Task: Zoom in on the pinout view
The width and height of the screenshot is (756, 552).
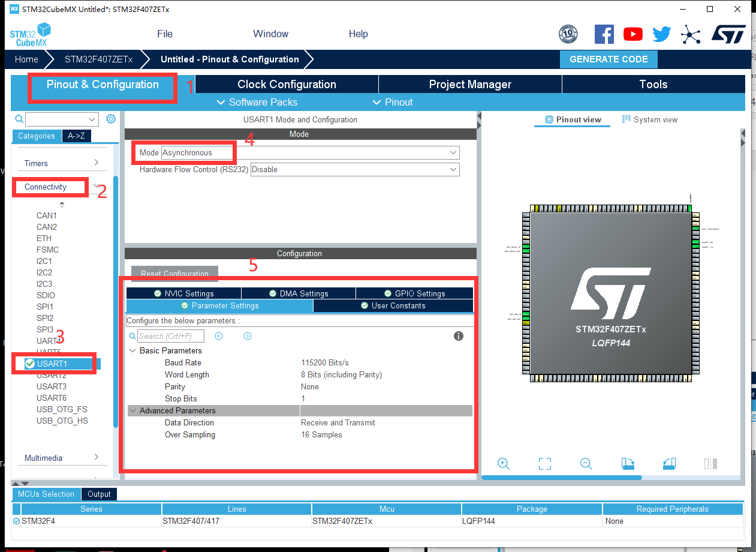Action: [x=504, y=463]
